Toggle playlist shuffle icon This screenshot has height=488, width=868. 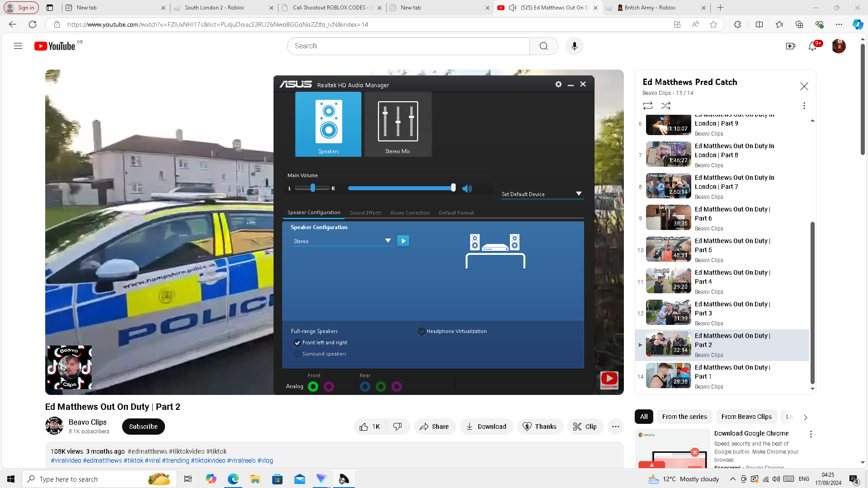(x=666, y=106)
